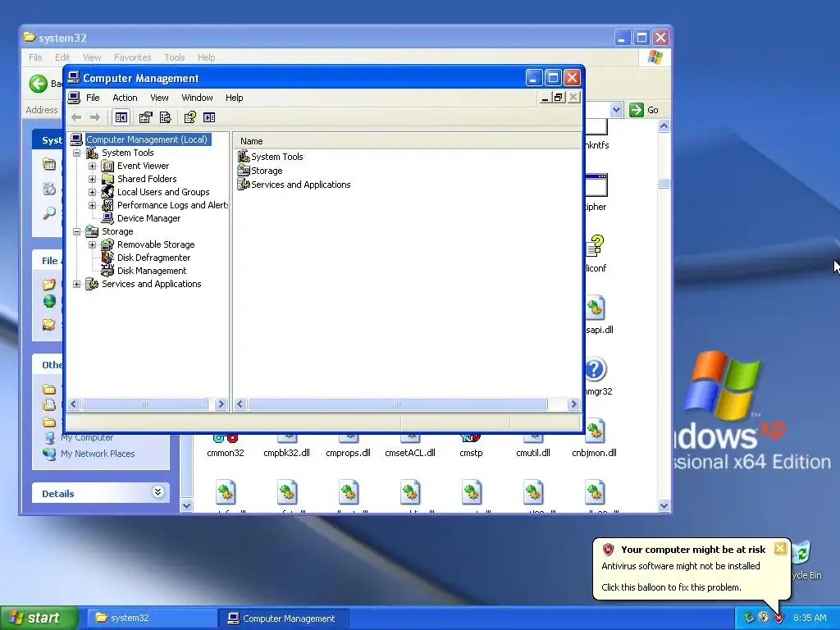This screenshot has height=630, width=840.
Task: Select cmprops.dll file in system32
Action: tap(348, 453)
